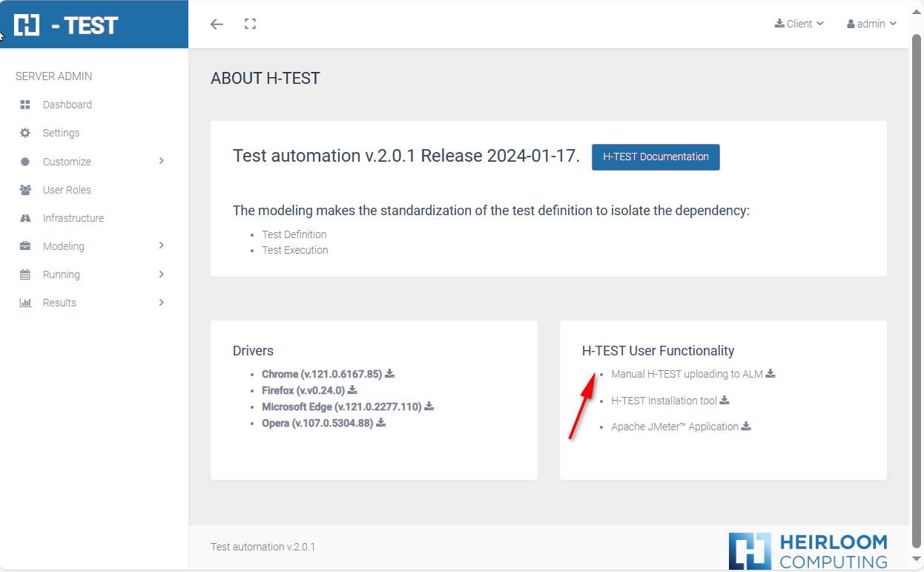Toggle fullscreen mode icon in header
Image resolution: width=924 pixels, height=572 pixels.
pyautogui.click(x=250, y=24)
